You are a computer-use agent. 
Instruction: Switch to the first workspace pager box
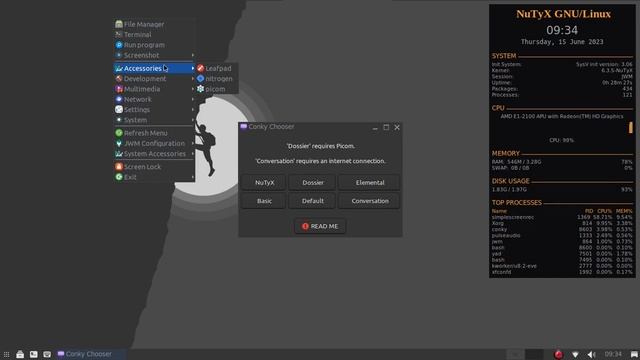pyautogui.click(x=515, y=354)
